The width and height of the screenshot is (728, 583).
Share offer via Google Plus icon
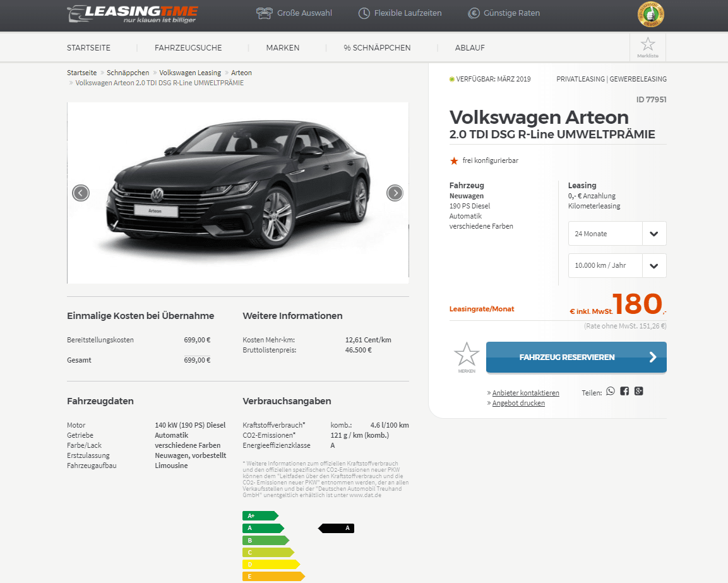[639, 391]
